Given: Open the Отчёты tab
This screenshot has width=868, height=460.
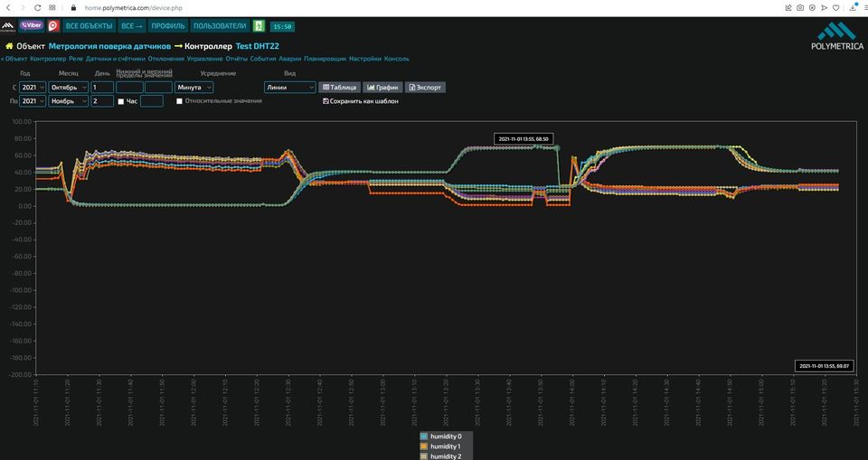Looking at the screenshot, I should 236,59.
